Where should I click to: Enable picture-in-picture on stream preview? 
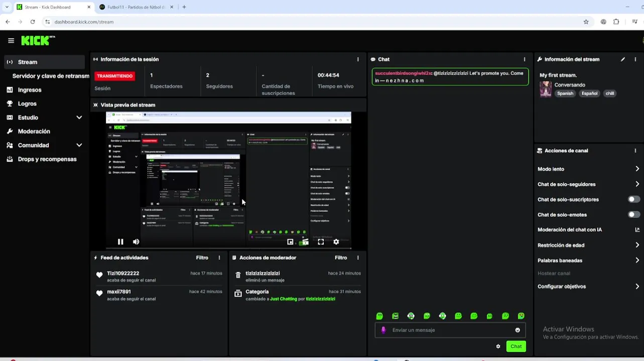point(290,242)
